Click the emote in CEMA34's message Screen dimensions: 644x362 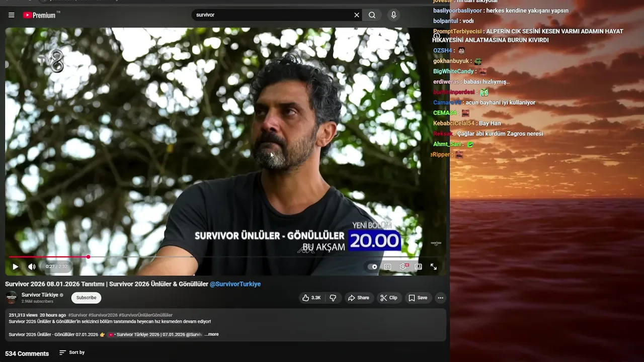point(465,113)
